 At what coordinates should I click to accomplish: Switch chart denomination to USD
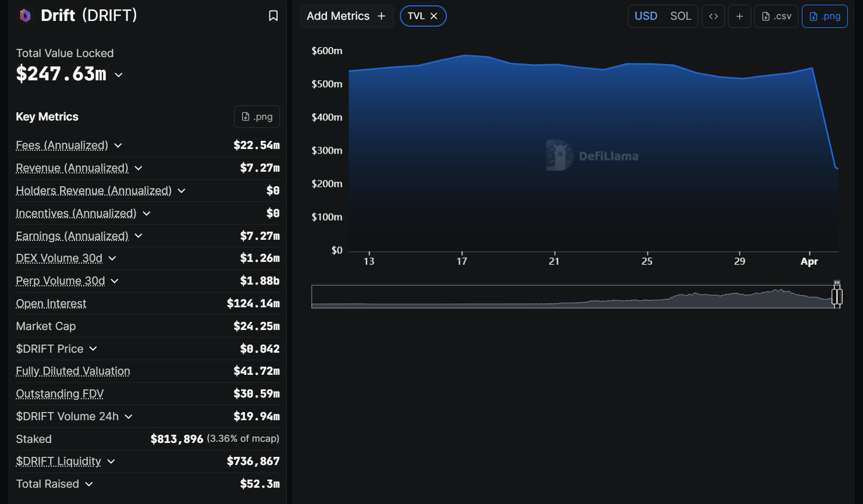[645, 16]
